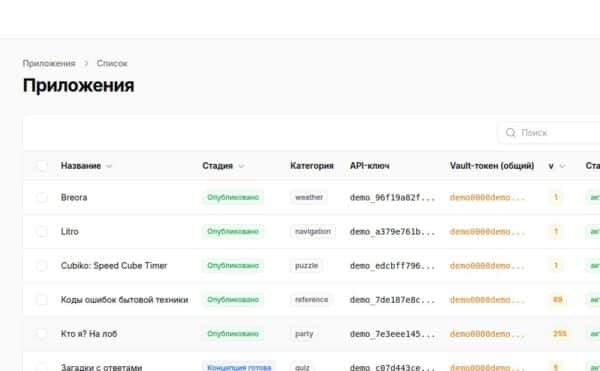Click Vault token in Litro row
600x371 pixels.
click(487, 231)
